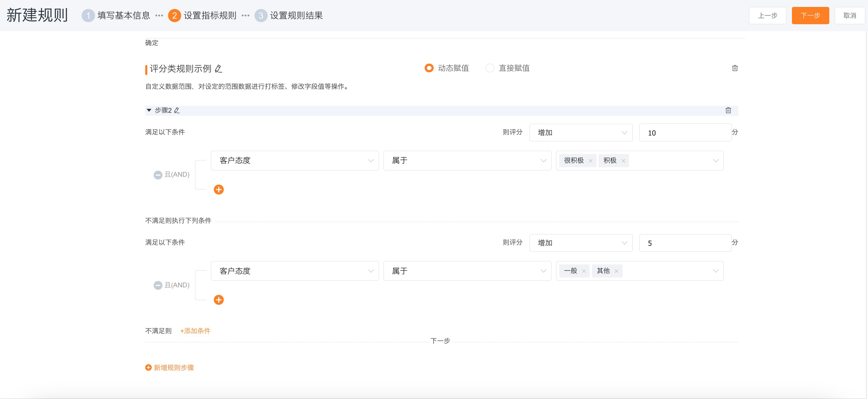Click the score input showing 5
Image resolution: width=868 pixels, height=399 pixels.
tap(685, 243)
